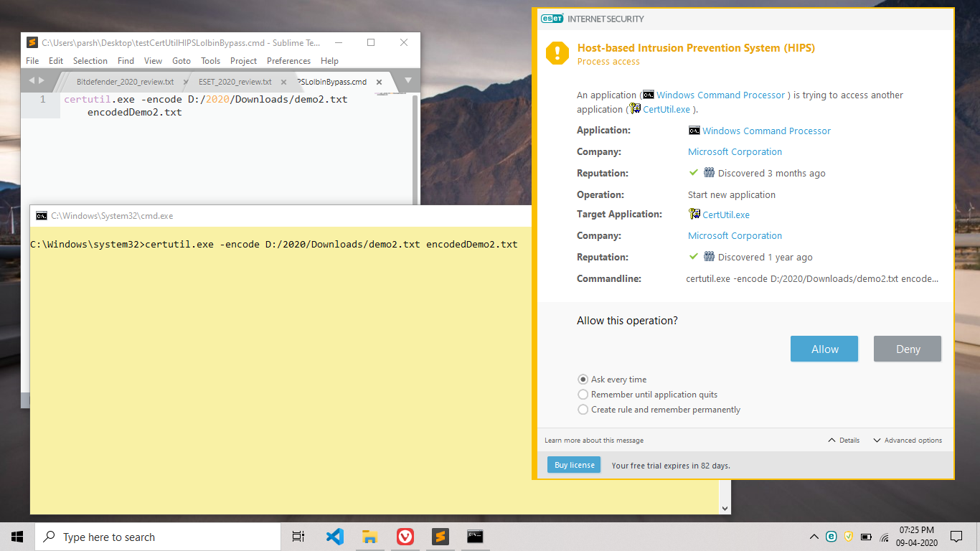Open the Action Center notifications icon

click(x=956, y=536)
